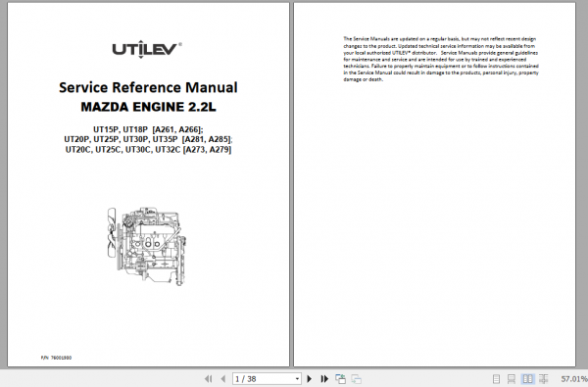The image size is (588, 387).
Task: Click the 57.01% zoom level
Action: tap(573, 379)
